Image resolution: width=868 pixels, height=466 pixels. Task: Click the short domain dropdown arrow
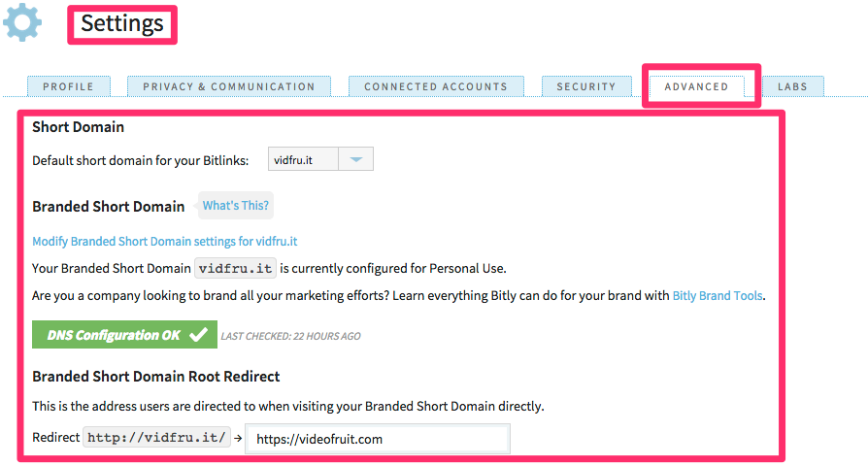tap(356, 159)
